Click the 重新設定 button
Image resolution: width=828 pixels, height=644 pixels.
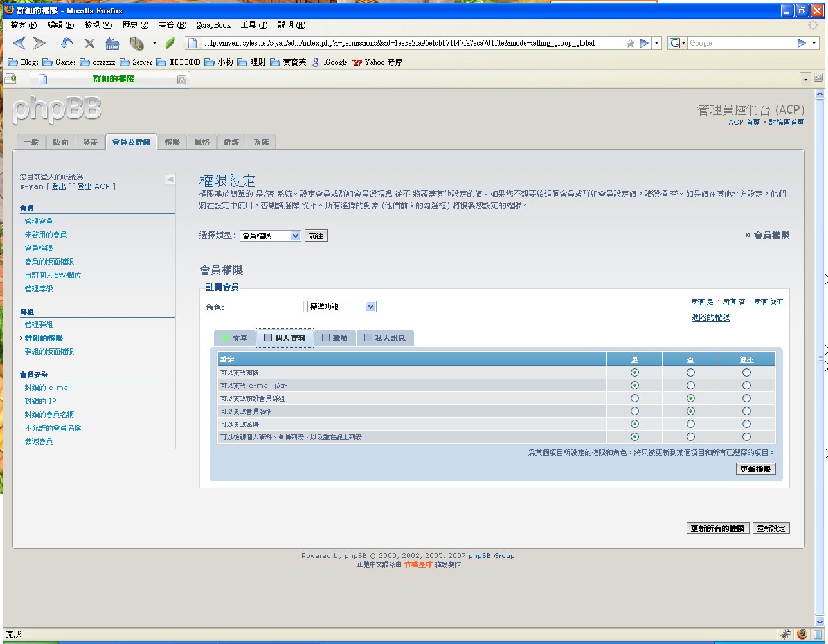[771, 528]
